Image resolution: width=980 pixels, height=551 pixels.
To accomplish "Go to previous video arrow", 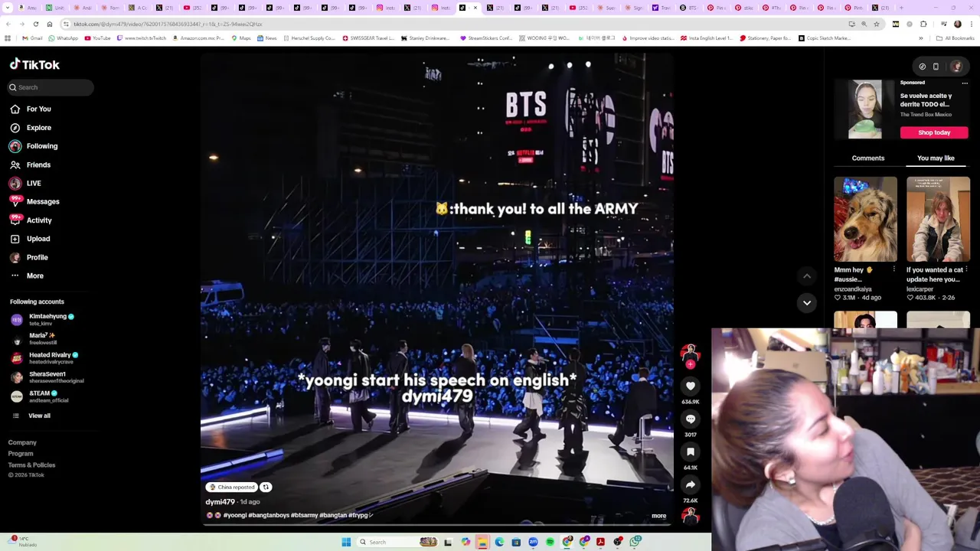I will pyautogui.click(x=807, y=275).
